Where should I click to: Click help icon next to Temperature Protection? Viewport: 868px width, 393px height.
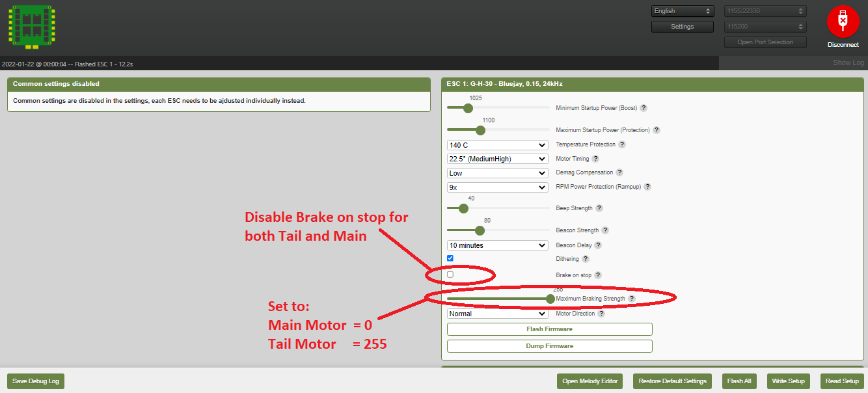[621, 144]
